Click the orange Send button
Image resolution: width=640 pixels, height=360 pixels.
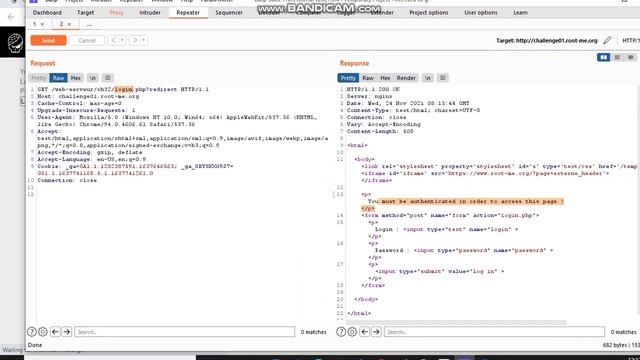click(x=48, y=40)
